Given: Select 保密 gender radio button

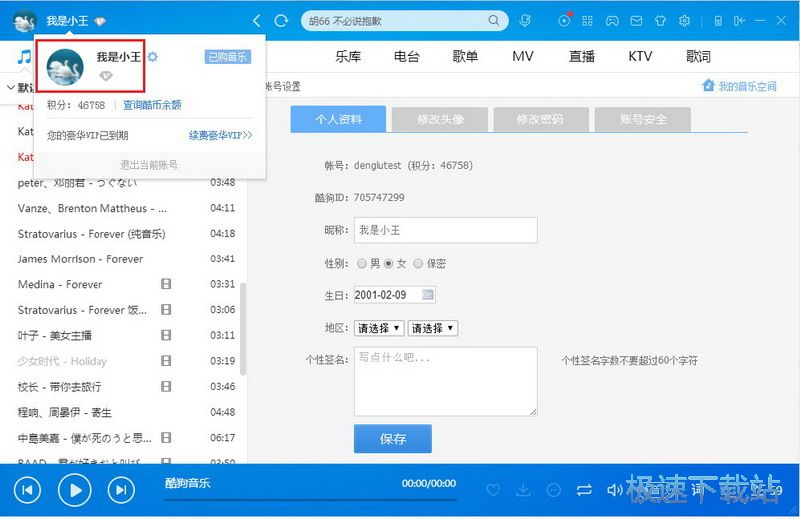Looking at the screenshot, I should pyautogui.click(x=418, y=263).
